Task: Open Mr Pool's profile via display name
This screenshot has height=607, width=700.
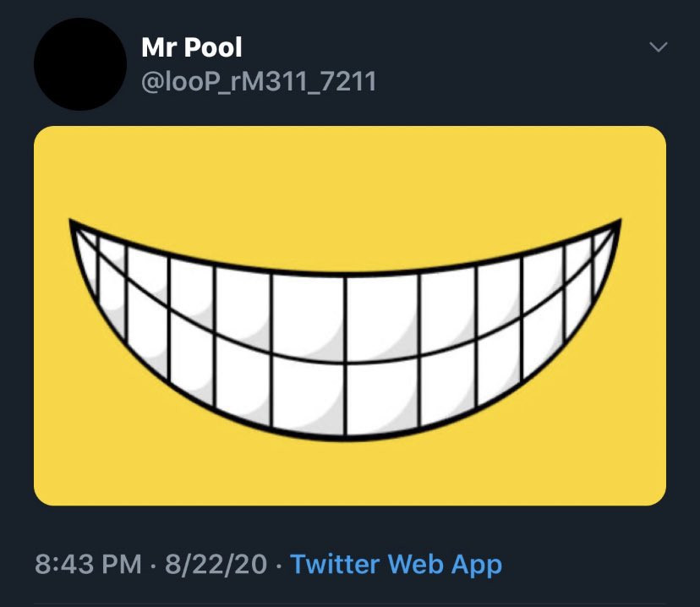Action: tap(192, 48)
